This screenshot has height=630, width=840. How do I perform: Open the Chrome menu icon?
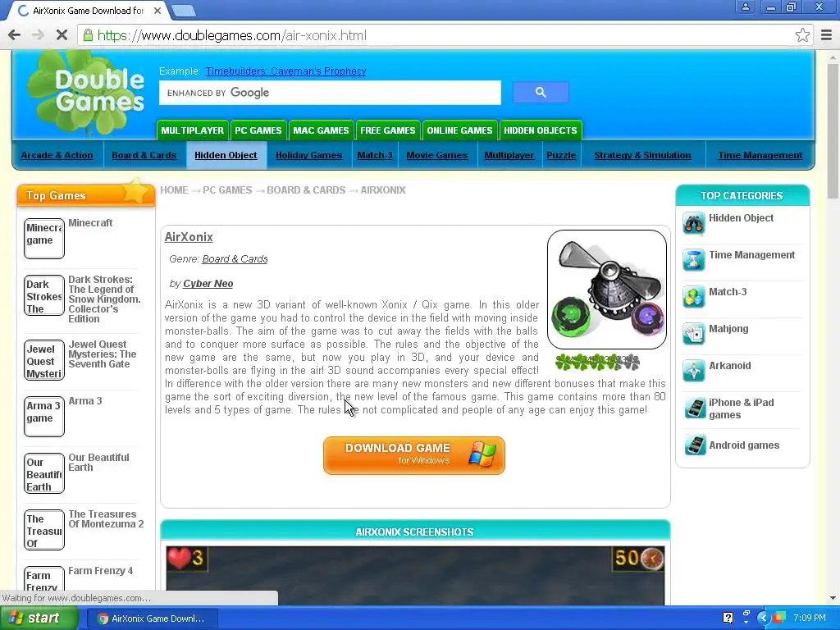coord(826,35)
